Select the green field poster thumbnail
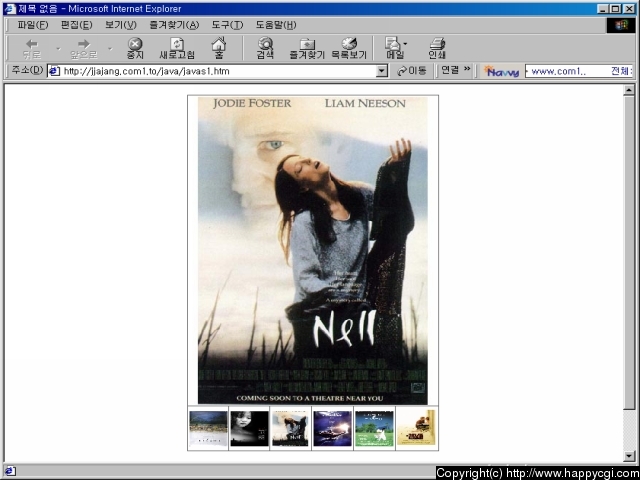This screenshot has width=640, height=480. click(x=374, y=428)
